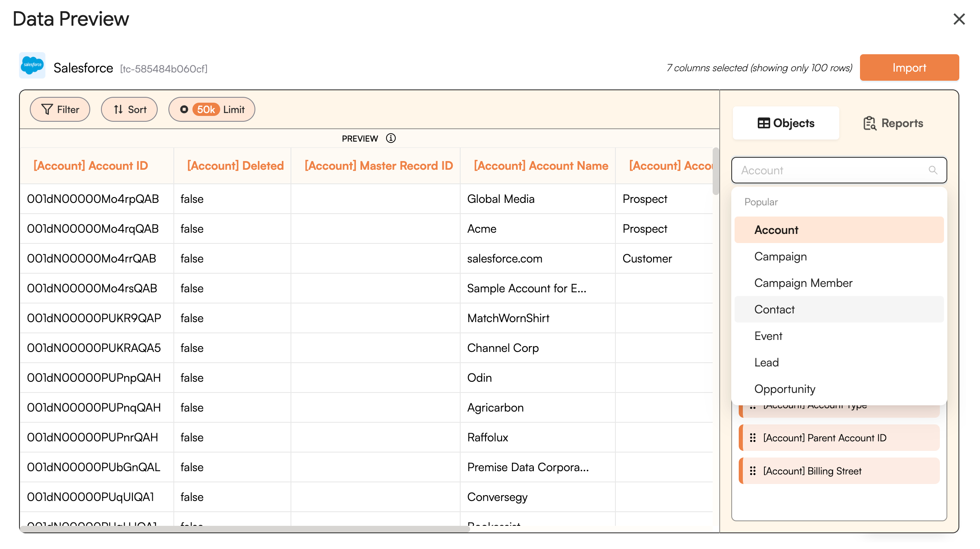The width and height of the screenshot is (980, 549).
Task: Click the Account Name column header
Action: (540, 166)
